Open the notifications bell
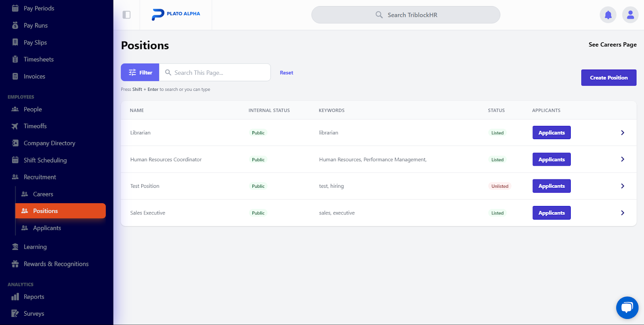The image size is (644, 325). pyautogui.click(x=608, y=15)
